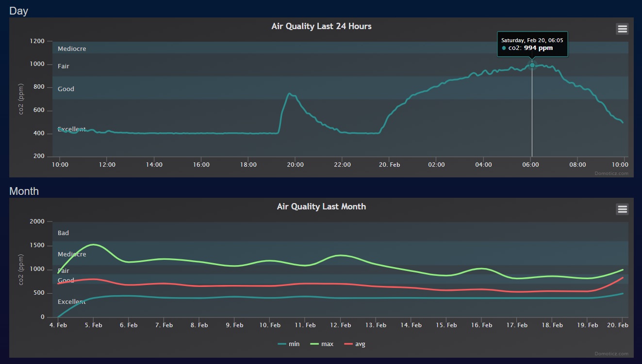The width and height of the screenshot is (642, 364).
Task: Click the '20. Feb' tick on Month chart axis
Action: point(618,325)
